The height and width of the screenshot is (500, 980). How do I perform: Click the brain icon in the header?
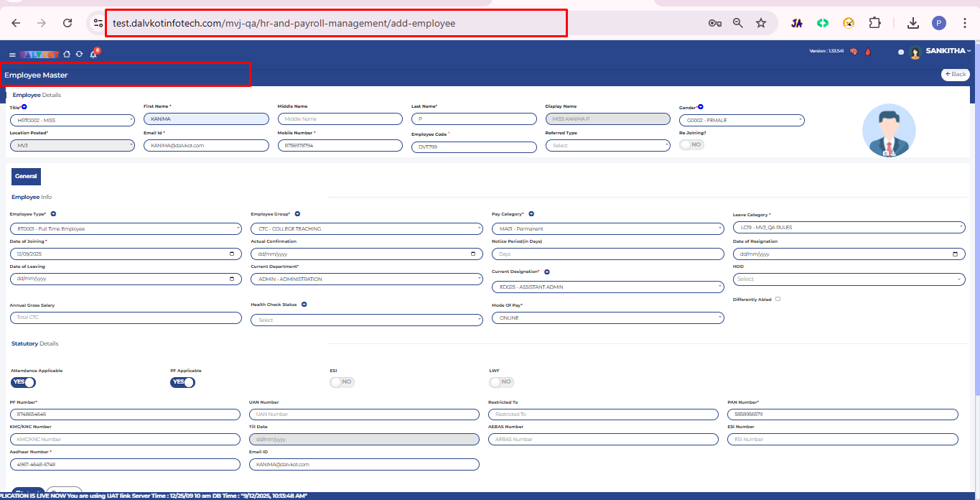(x=854, y=52)
